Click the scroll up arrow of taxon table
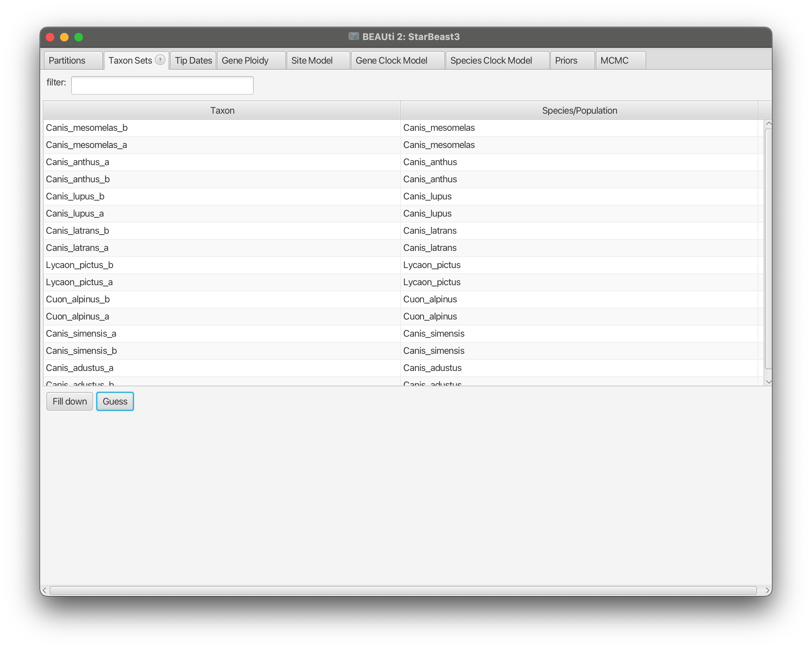Viewport: 812px width, 649px height. (769, 124)
